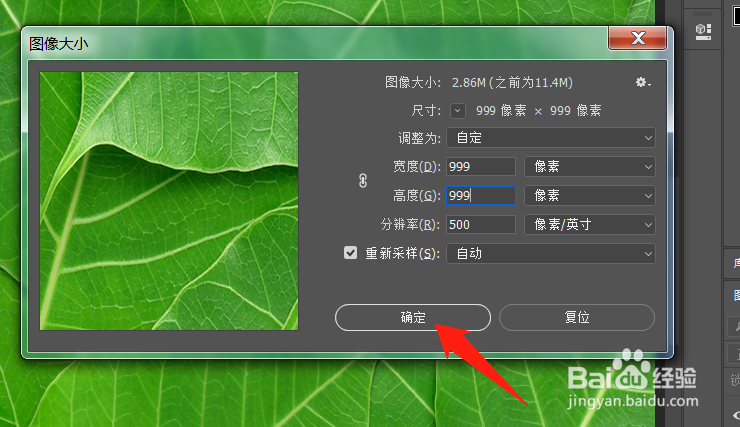Open the gear settings menu
The width and height of the screenshot is (740, 427).
click(642, 83)
